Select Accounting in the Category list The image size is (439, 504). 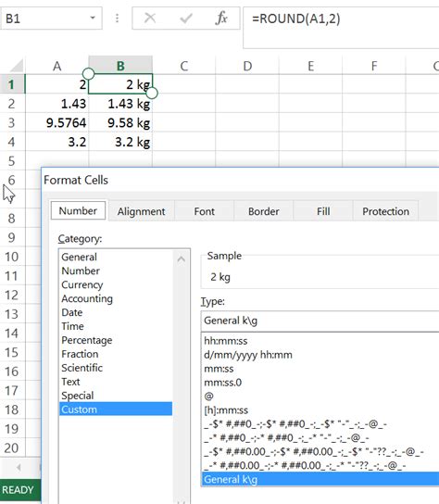[x=116, y=298]
